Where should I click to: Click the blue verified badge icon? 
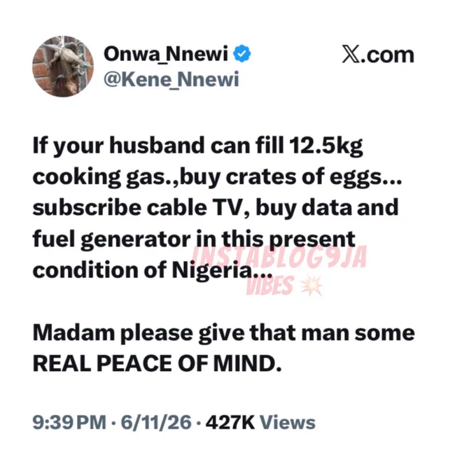click(241, 54)
